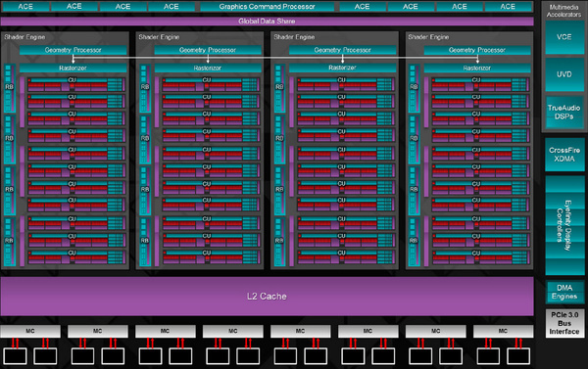Select the rightmost MC memory controller
Viewport: 588px width, 369px height.
tap(504, 331)
